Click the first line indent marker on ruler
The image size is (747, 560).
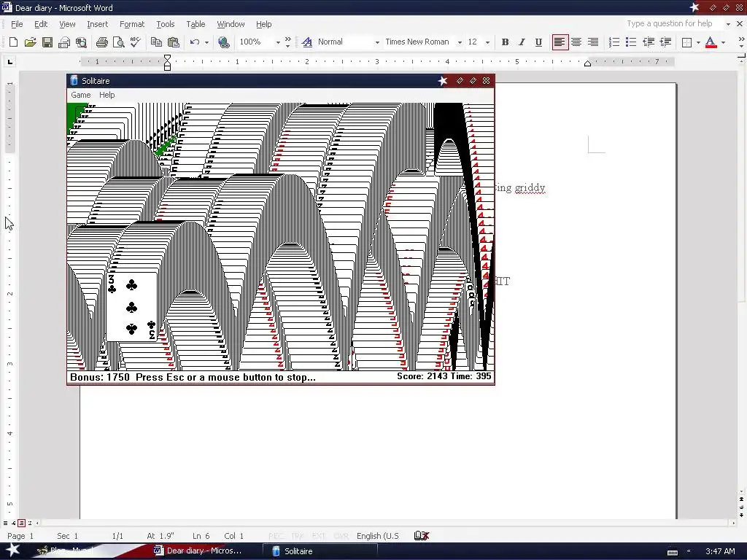coord(167,58)
